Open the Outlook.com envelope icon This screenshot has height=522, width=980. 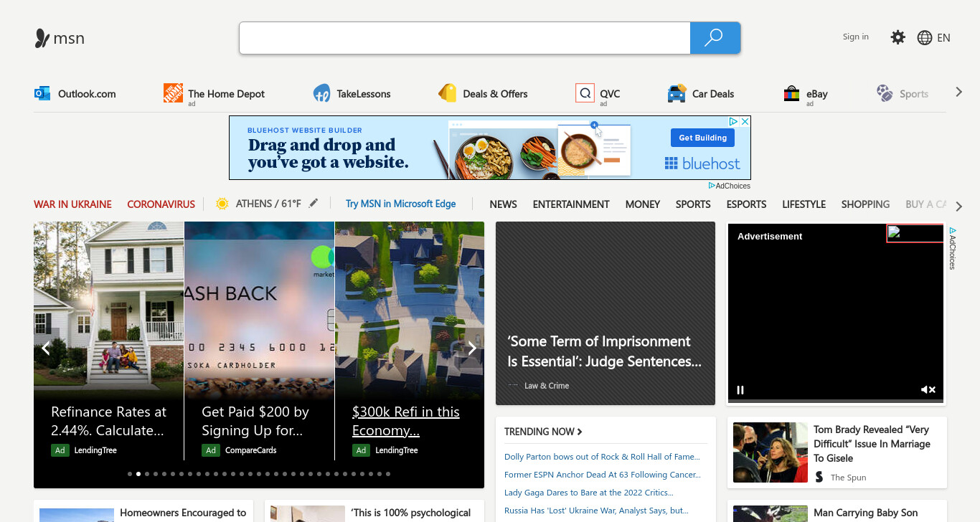pyautogui.click(x=42, y=93)
